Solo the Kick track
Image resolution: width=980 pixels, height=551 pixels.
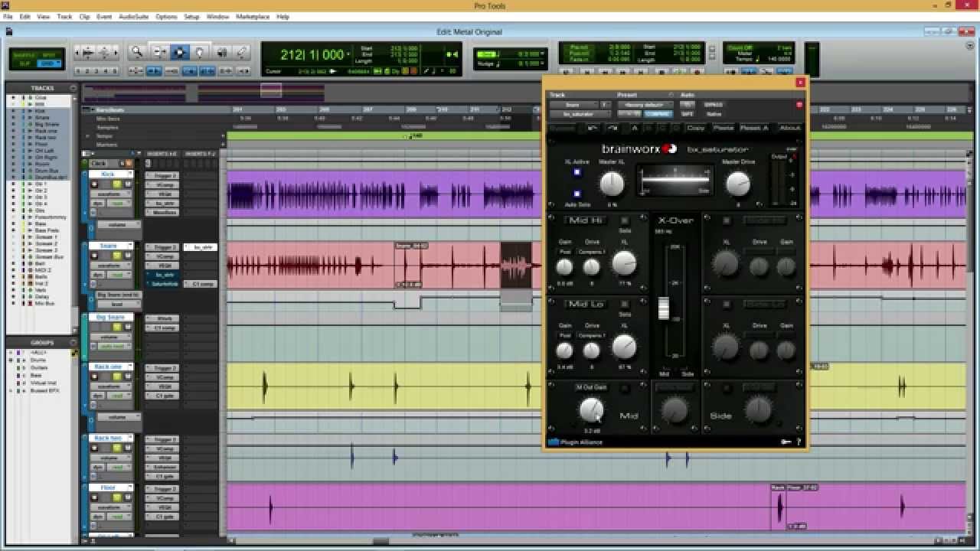117,184
